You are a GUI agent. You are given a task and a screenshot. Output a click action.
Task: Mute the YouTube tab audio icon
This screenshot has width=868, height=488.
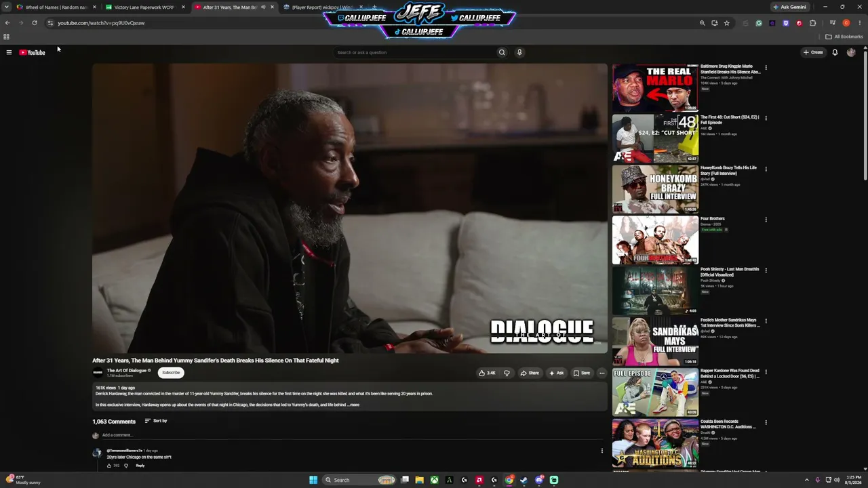click(263, 7)
